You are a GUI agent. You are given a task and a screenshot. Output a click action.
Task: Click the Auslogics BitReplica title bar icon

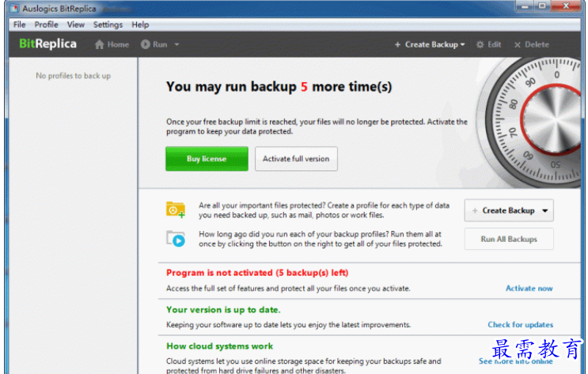(14, 8)
